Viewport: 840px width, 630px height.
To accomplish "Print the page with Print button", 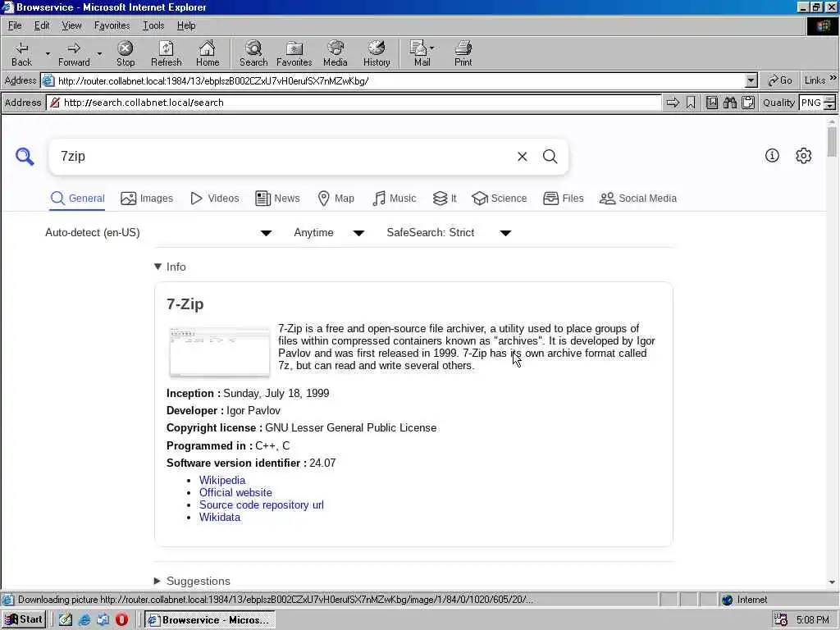I will point(463,53).
